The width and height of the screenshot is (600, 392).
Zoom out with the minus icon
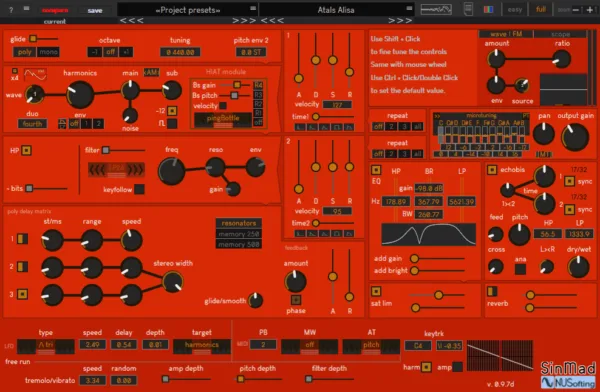pos(576,10)
